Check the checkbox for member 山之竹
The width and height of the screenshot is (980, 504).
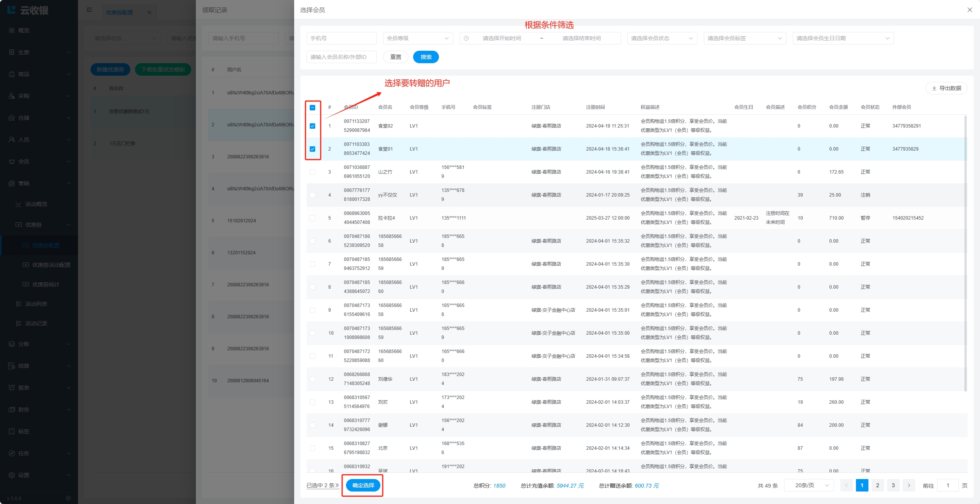(312, 172)
